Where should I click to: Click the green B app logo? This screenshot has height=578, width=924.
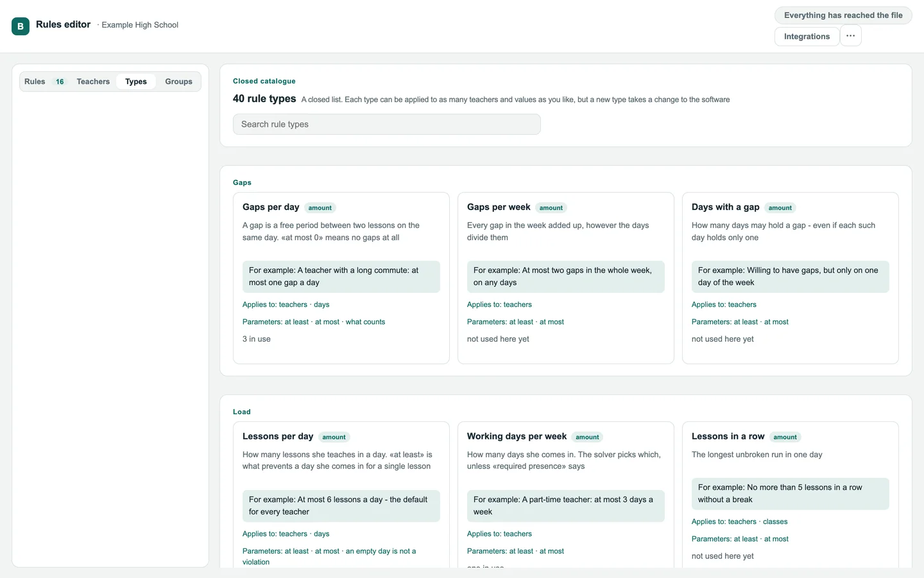coord(21,26)
